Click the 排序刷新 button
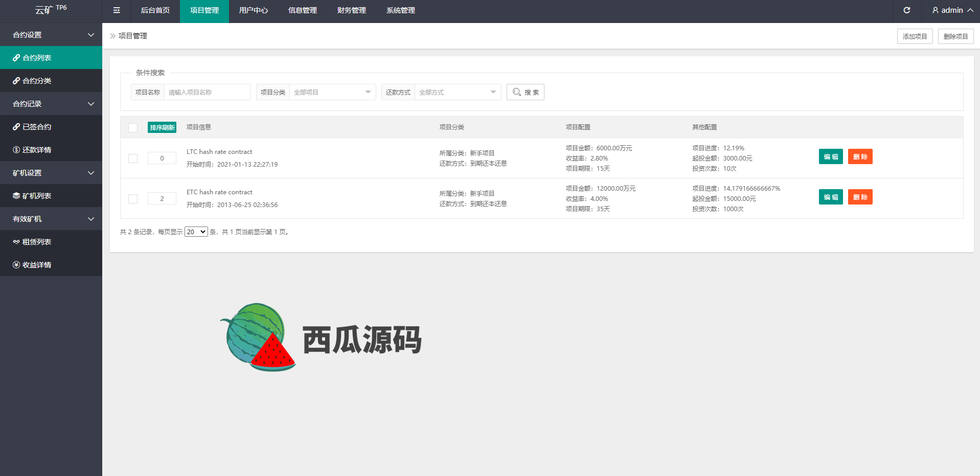 click(x=162, y=127)
